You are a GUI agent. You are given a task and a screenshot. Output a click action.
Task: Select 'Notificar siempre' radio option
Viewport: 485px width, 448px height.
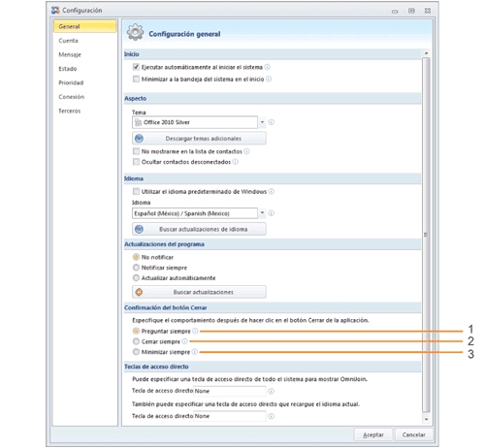[136, 268]
